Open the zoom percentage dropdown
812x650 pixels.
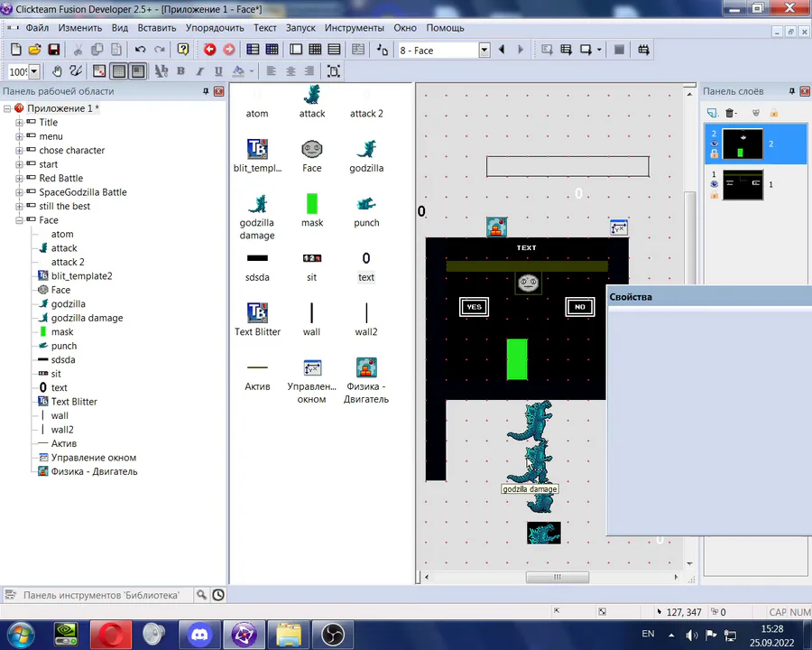pyautogui.click(x=34, y=71)
